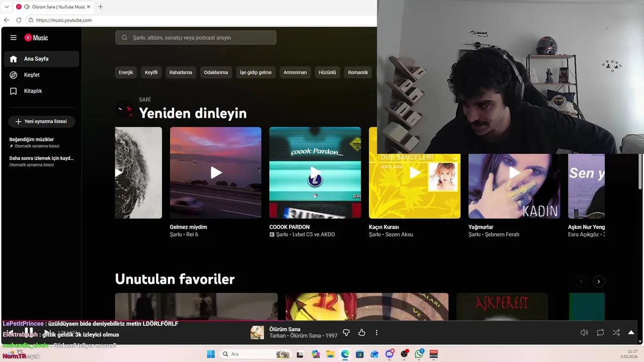Open artist Sezen Aksu link
The height and width of the screenshot is (362, 644).
pos(399,235)
